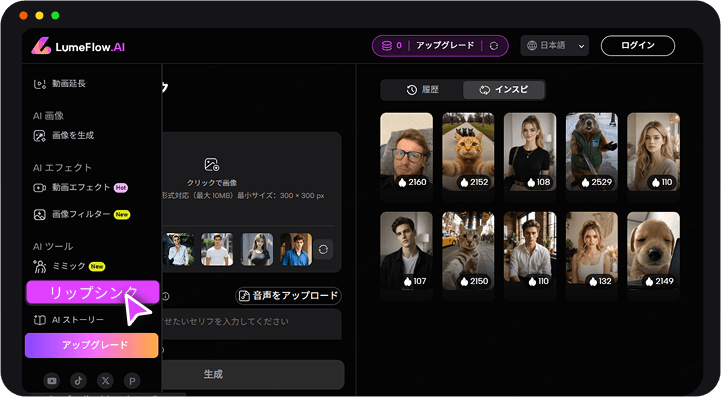Screen dimensions: 721x397
Task: Select ミミック in the sidebar
Action: pos(69,266)
